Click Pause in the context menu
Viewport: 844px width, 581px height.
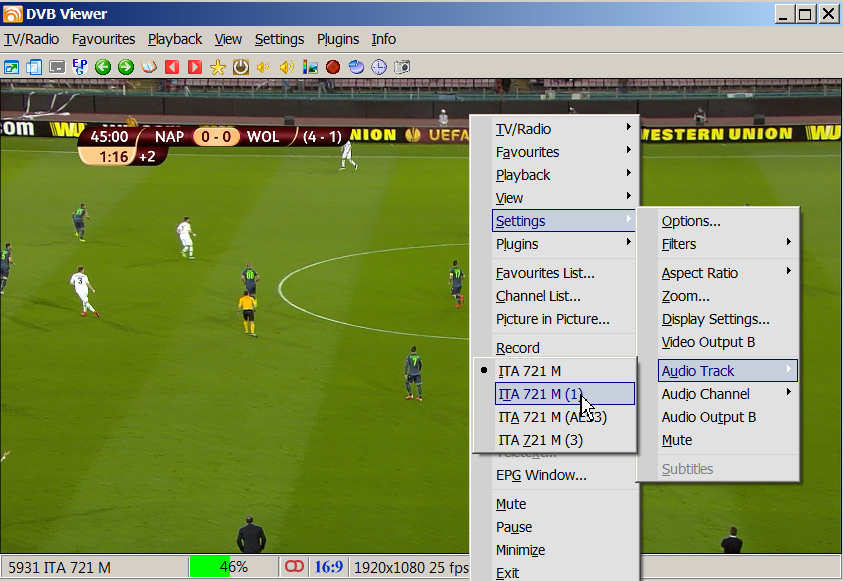coord(564,527)
